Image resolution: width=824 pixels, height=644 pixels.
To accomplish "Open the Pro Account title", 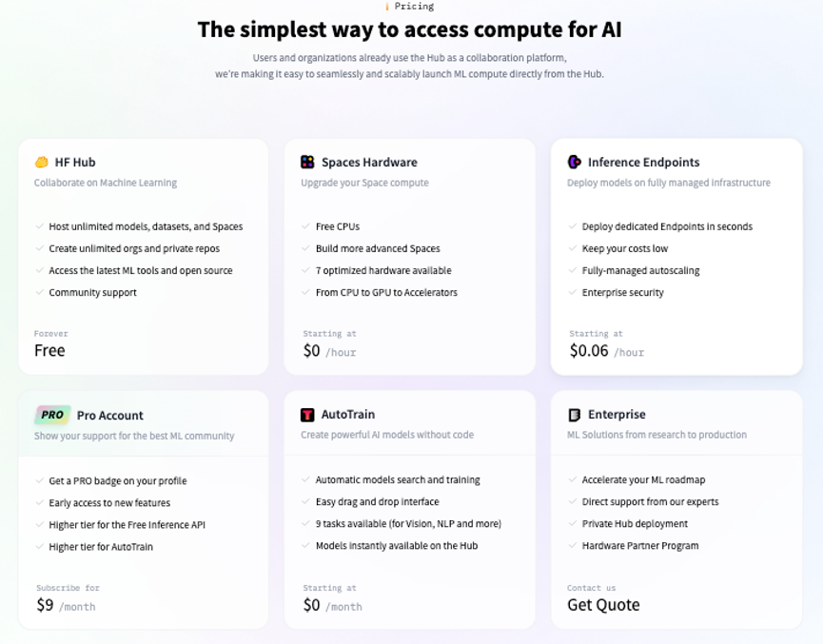I will click(x=110, y=416).
